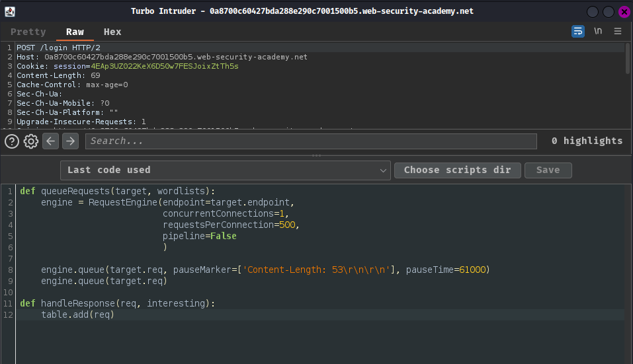
Task: Click table.add(req) code line
Action: tap(77, 315)
